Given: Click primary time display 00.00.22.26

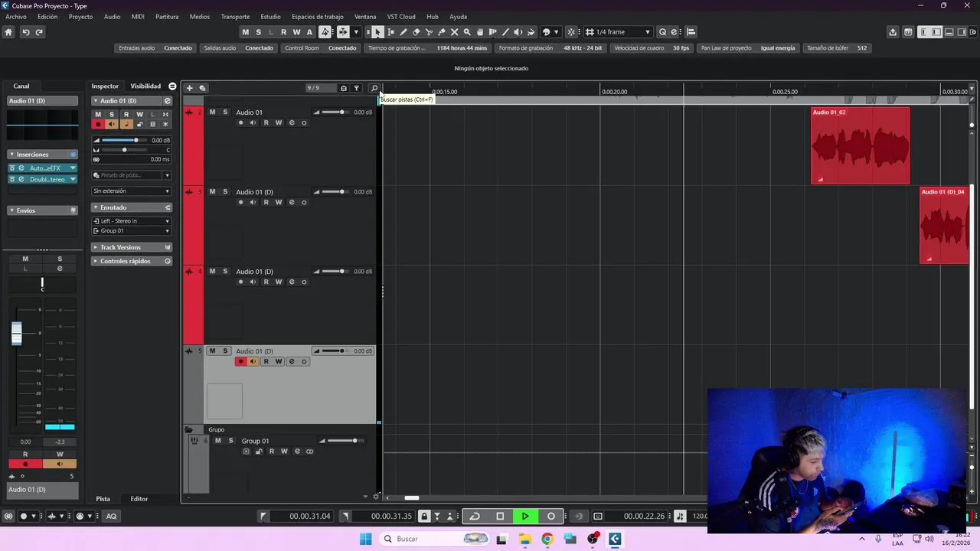Looking at the screenshot, I should pyautogui.click(x=643, y=516).
